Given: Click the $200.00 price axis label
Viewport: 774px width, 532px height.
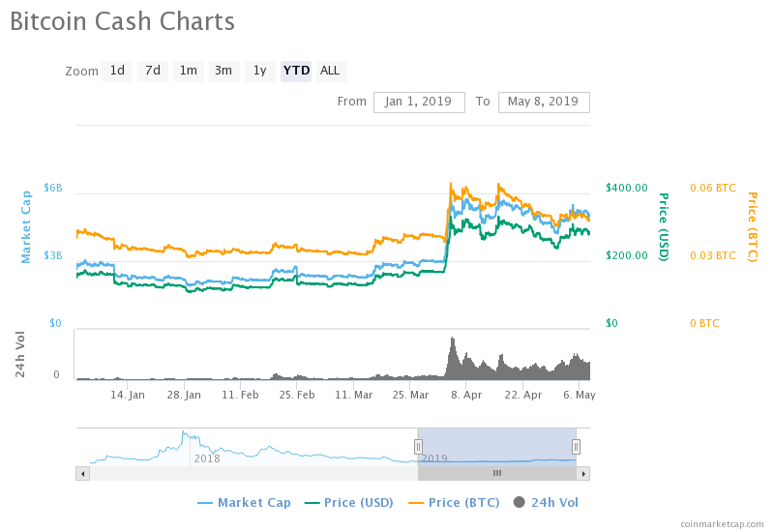Looking at the screenshot, I should pos(627,255).
